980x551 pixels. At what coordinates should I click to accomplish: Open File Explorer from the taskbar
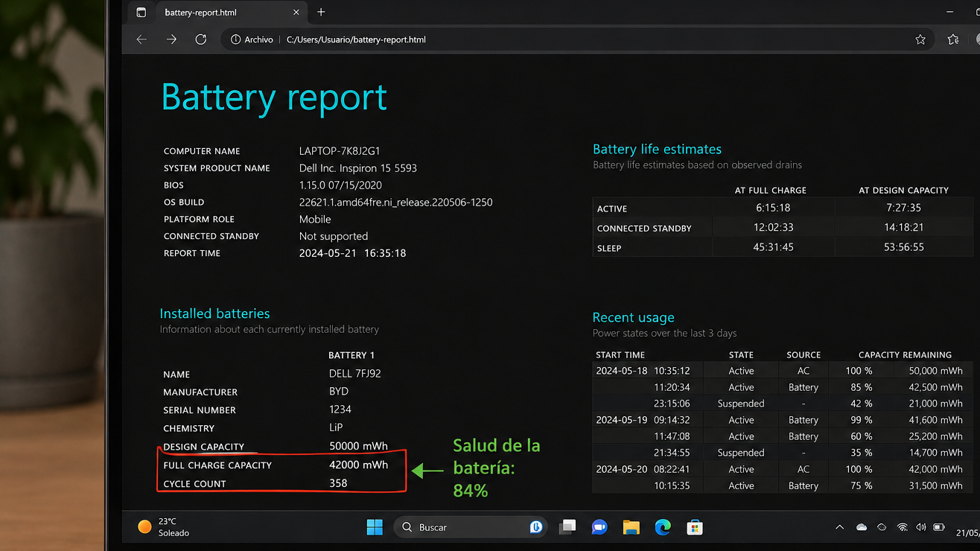pyautogui.click(x=631, y=527)
